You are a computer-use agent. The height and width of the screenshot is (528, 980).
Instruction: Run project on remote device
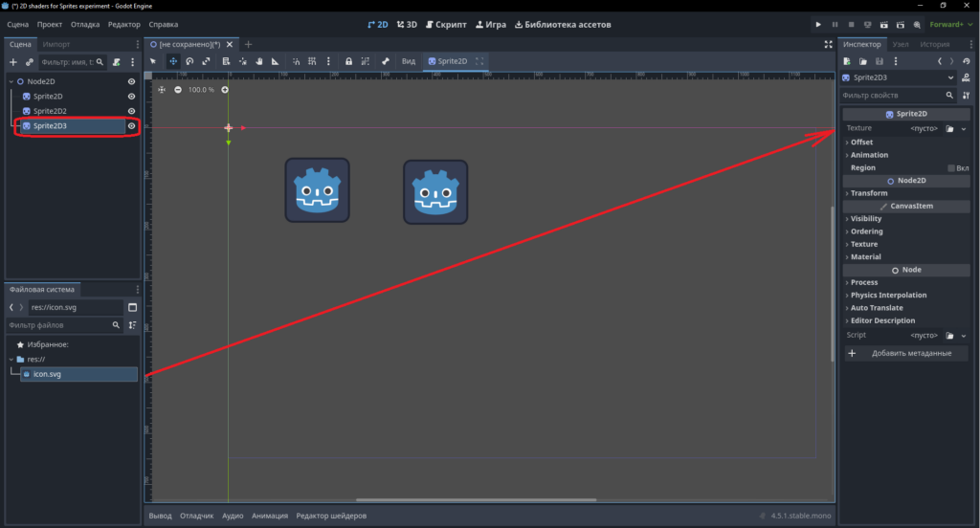[x=867, y=24]
